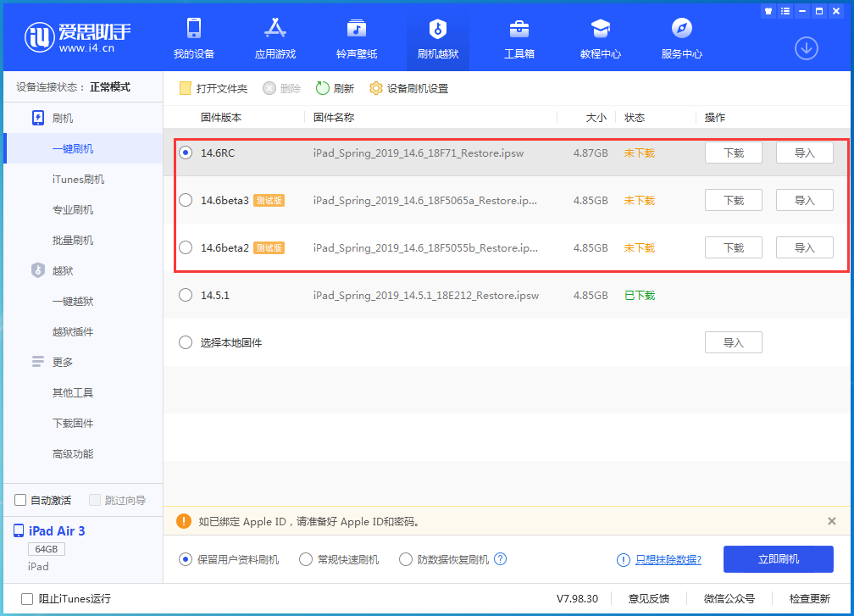Image resolution: width=854 pixels, height=616 pixels.
Task: Open 服务中心 service center
Action: [x=682, y=38]
